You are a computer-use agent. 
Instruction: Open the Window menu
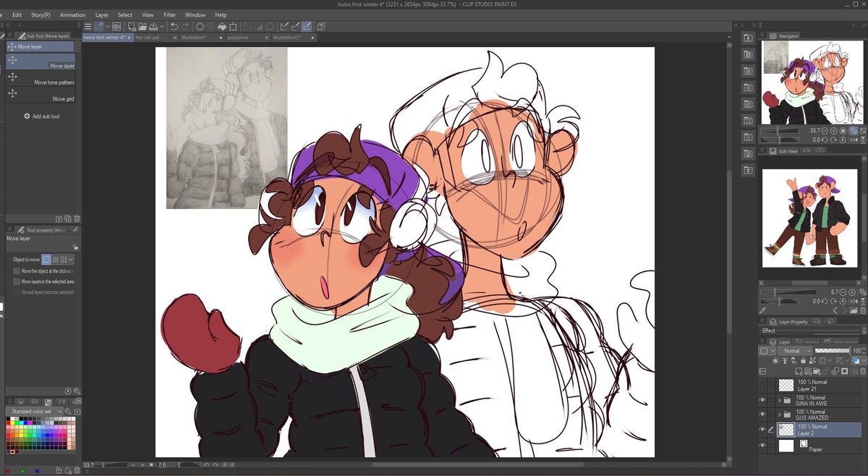(x=195, y=14)
